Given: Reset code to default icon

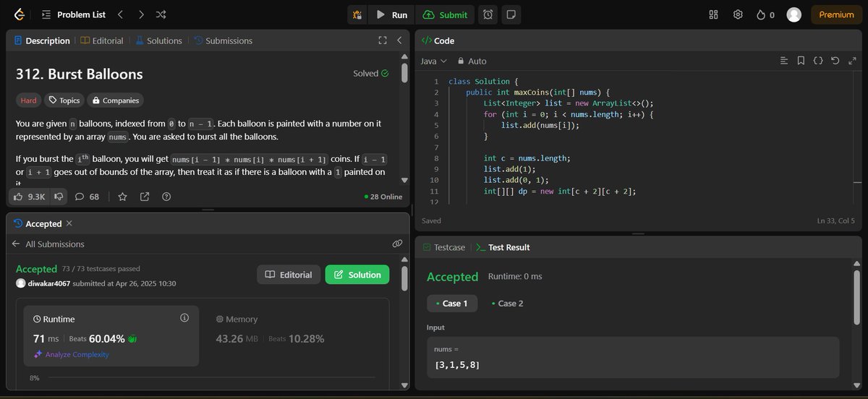Looking at the screenshot, I should (x=835, y=61).
